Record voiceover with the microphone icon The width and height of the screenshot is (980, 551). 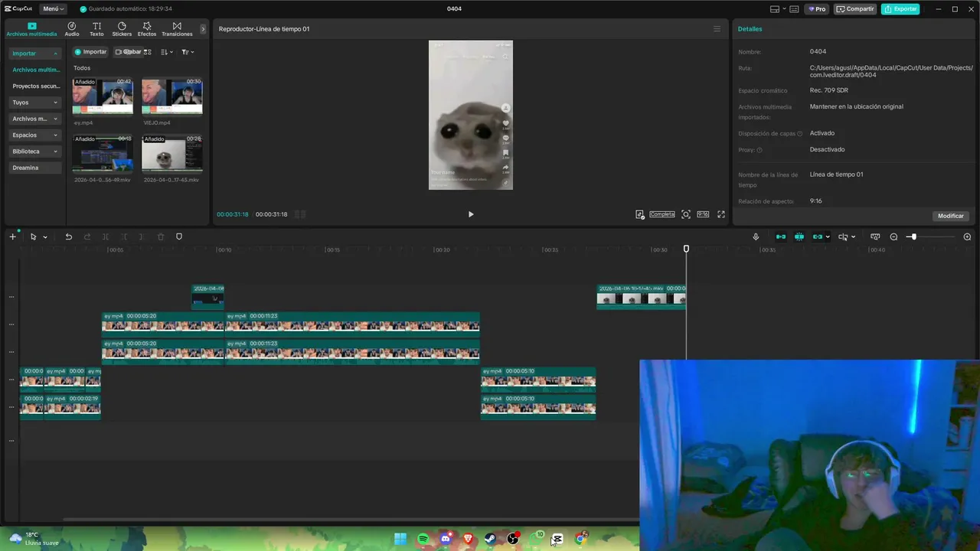point(756,236)
